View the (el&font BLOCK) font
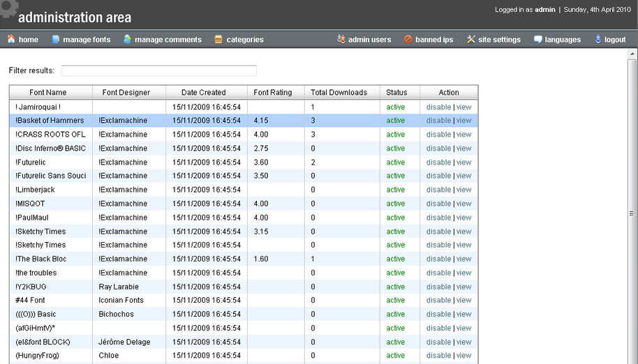The width and height of the screenshot is (638, 364). [464, 342]
